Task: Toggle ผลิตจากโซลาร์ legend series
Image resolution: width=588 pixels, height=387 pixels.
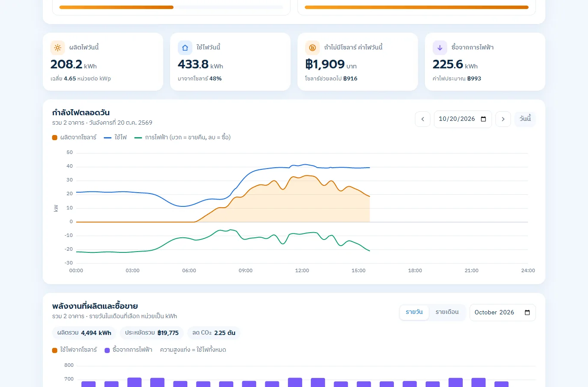Action: click(x=74, y=138)
